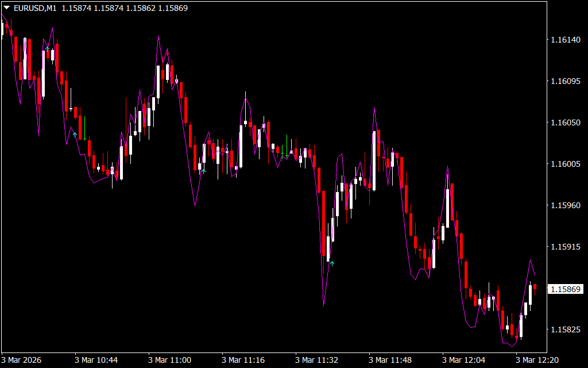Open the chart menu triangle beside EURUSD,M1

pos(6,9)
